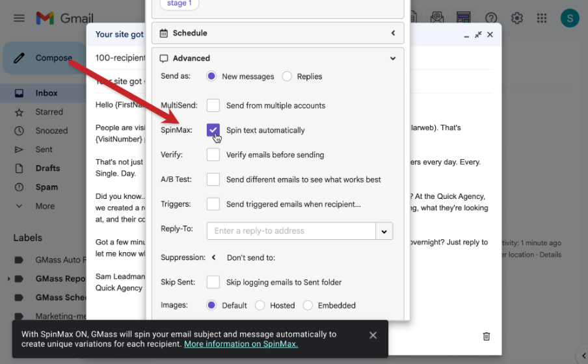Expand the side panel arrow at bottom right
This screenshot has height=364, width=588.
tap(583, 356)
